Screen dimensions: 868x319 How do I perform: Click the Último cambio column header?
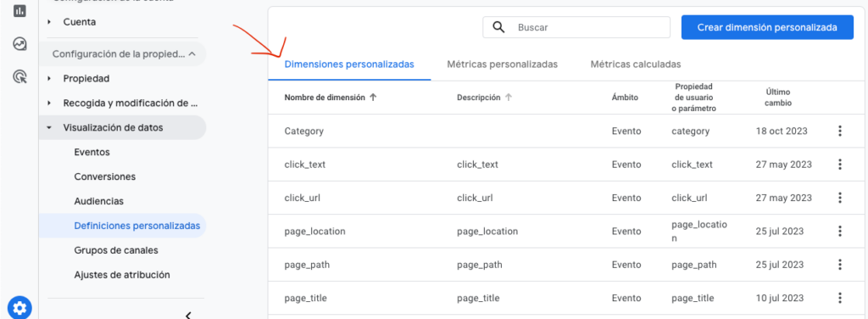tap(778, 97)
